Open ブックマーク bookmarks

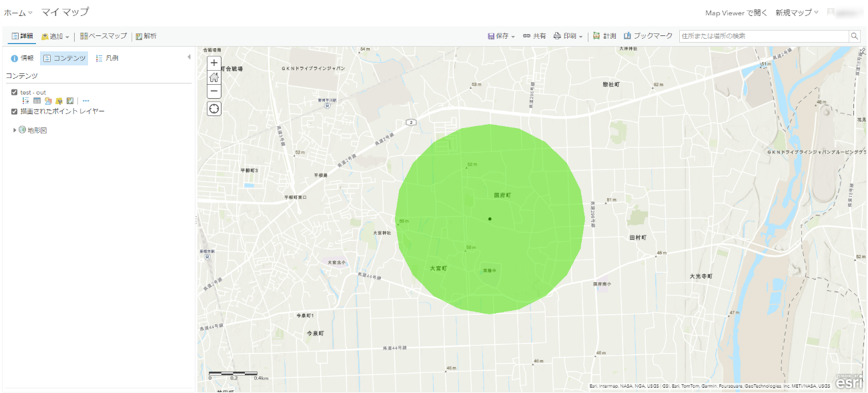coord(648,36)
